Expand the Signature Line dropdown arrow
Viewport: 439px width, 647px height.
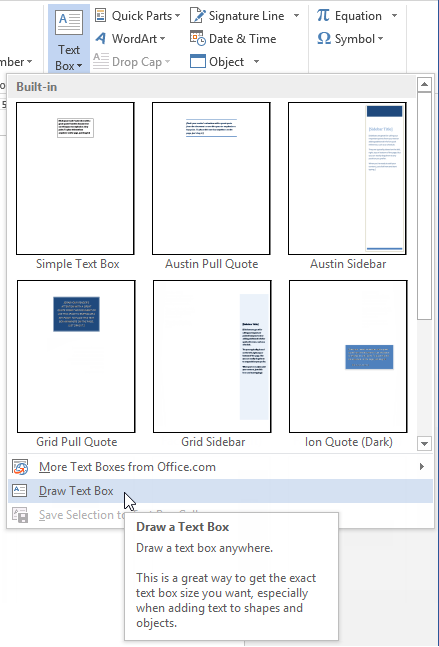coord(296,16)
